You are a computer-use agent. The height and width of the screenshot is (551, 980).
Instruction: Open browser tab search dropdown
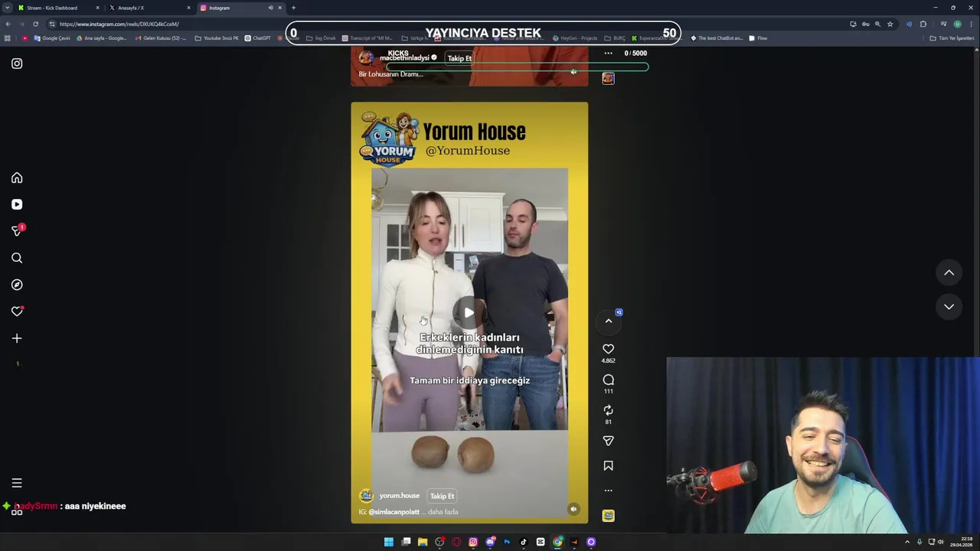coord(8,8)
